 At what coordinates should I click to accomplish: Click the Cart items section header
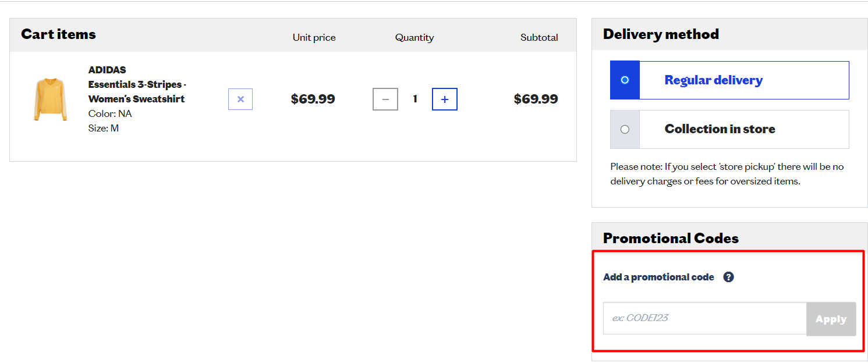[58, 34]
